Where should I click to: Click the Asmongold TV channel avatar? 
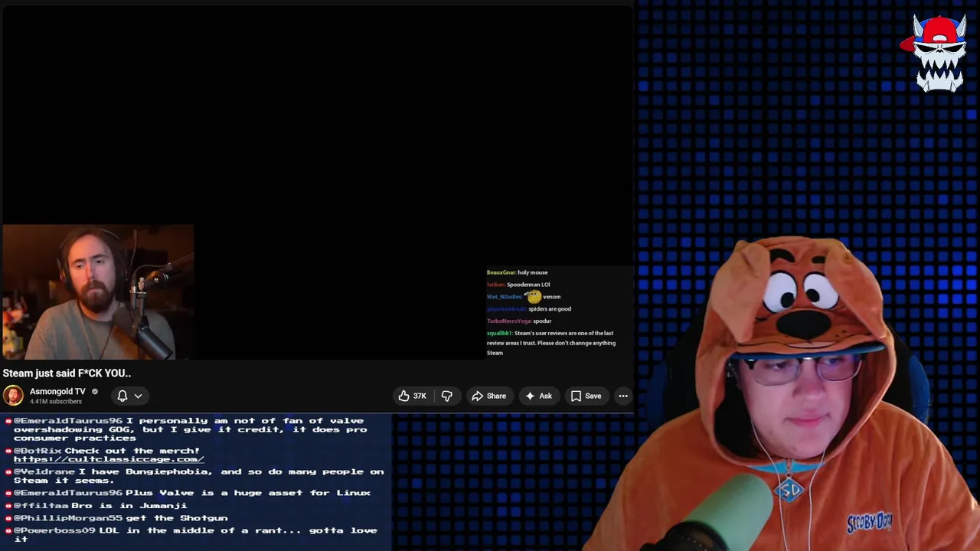[13, 396]
